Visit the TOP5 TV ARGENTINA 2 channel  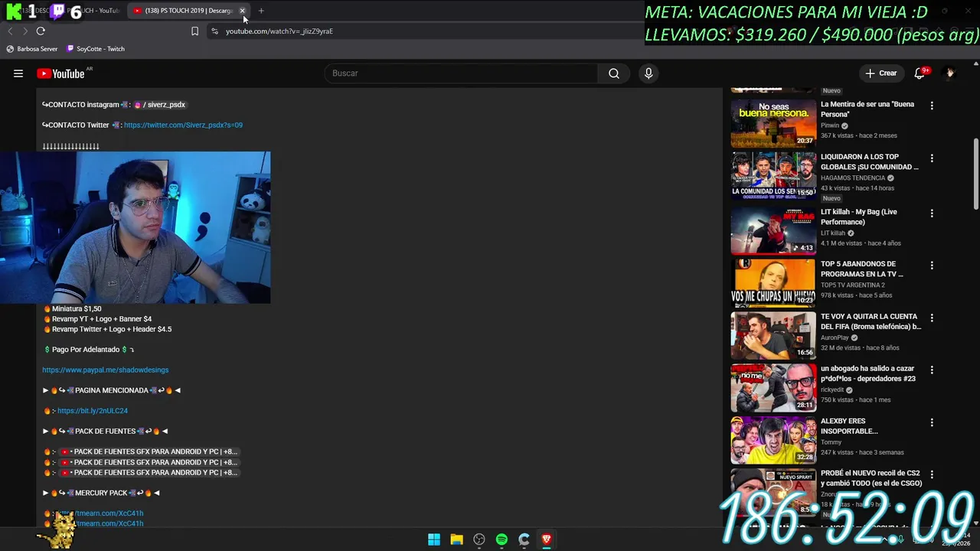point(852,285)
